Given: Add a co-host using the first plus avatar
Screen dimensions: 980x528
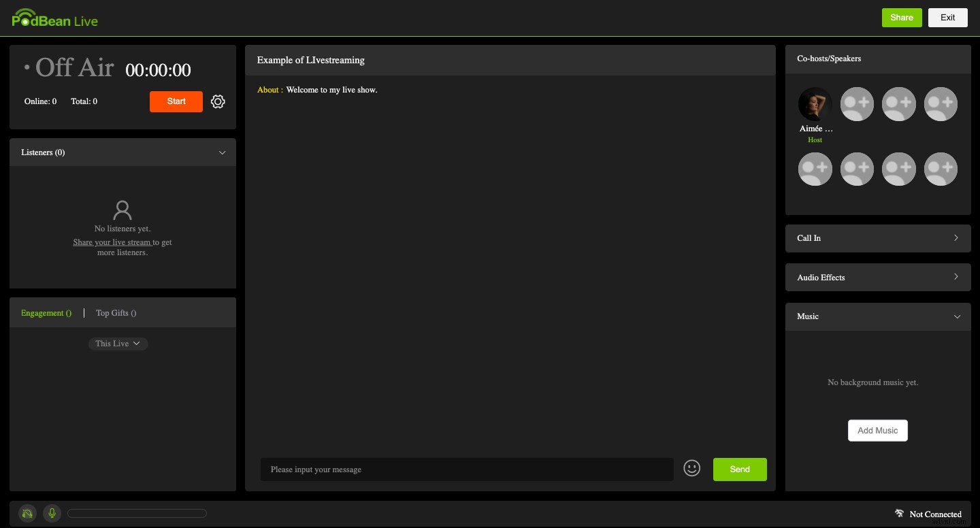Looking at the screenshot, I should click(857, 103).
